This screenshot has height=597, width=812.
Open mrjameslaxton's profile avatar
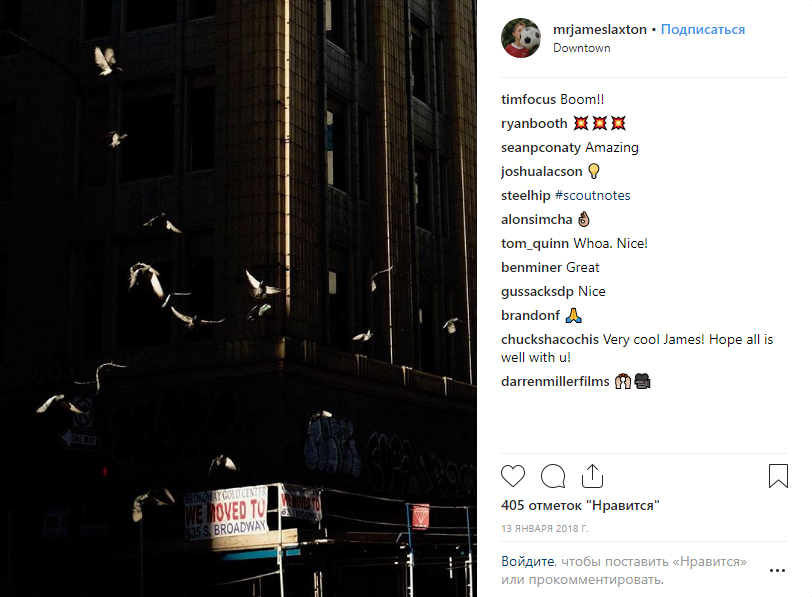click(x=521, y=38)
